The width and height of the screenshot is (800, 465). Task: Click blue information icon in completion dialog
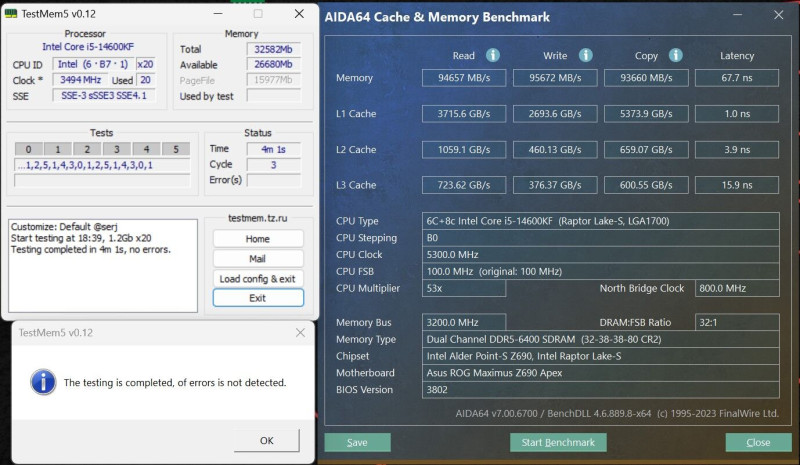pos(43,382)
